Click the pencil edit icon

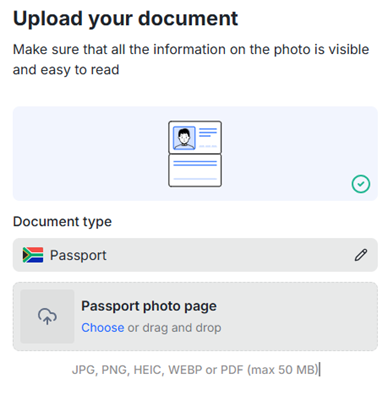tap(361, 255)
